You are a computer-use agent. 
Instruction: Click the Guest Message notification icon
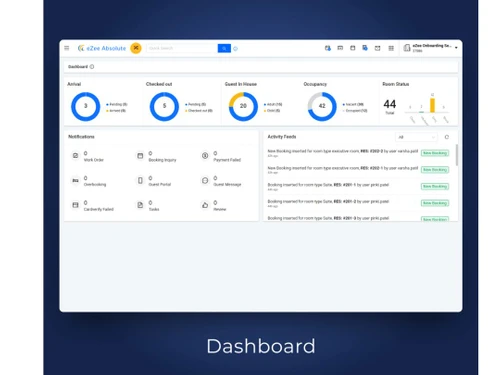pyautogui.click(x=205, y=180)
